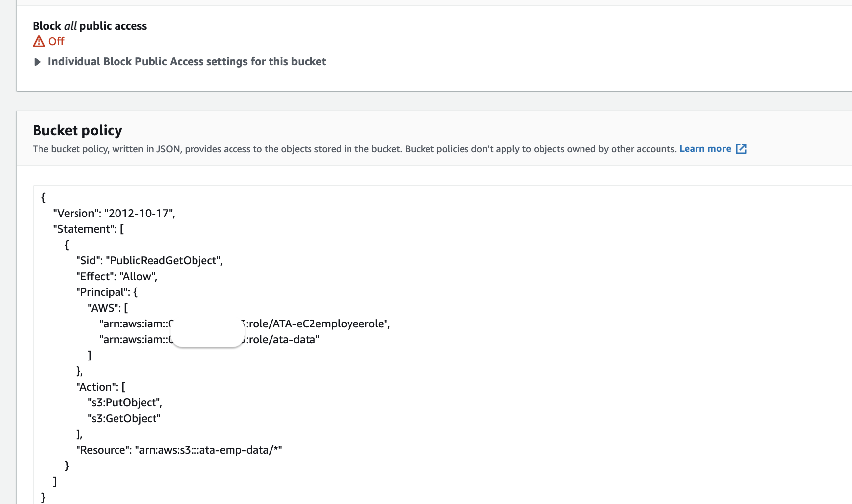
Task: Click the external link icon beside Learn more
Action: [x=741, y=149]
